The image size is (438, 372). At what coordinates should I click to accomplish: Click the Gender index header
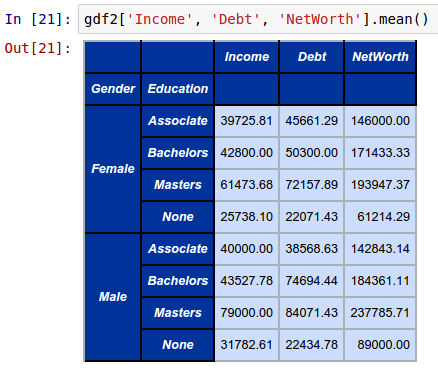point(113,89)
